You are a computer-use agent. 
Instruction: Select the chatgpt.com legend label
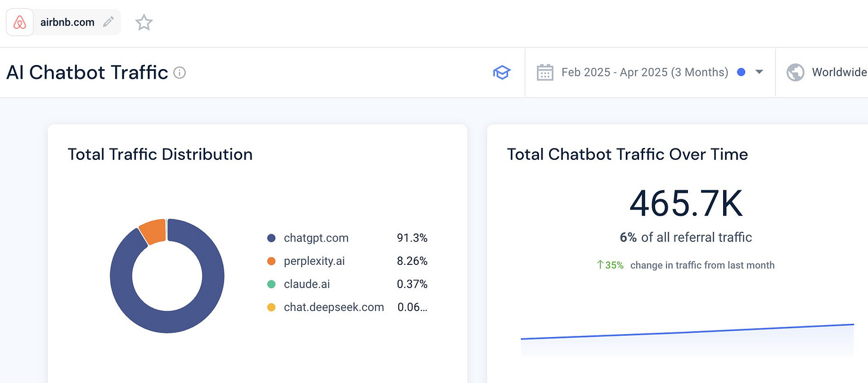pos(316,238)
